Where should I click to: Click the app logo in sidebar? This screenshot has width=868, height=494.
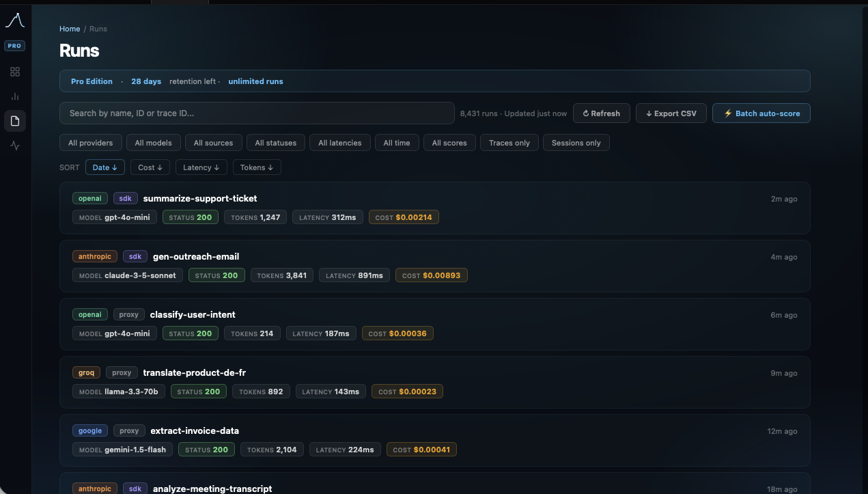pos(15,21)
